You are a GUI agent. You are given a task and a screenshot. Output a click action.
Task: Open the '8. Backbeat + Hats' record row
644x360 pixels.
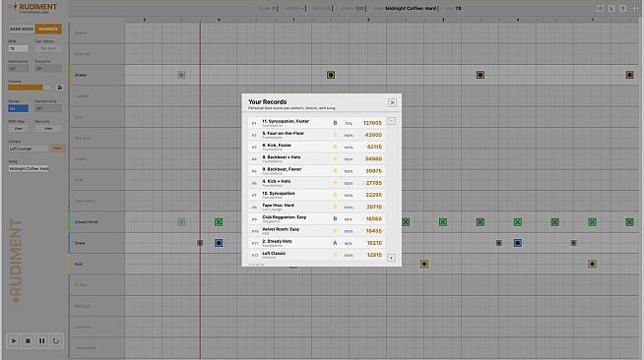click(x=317, y=158)
